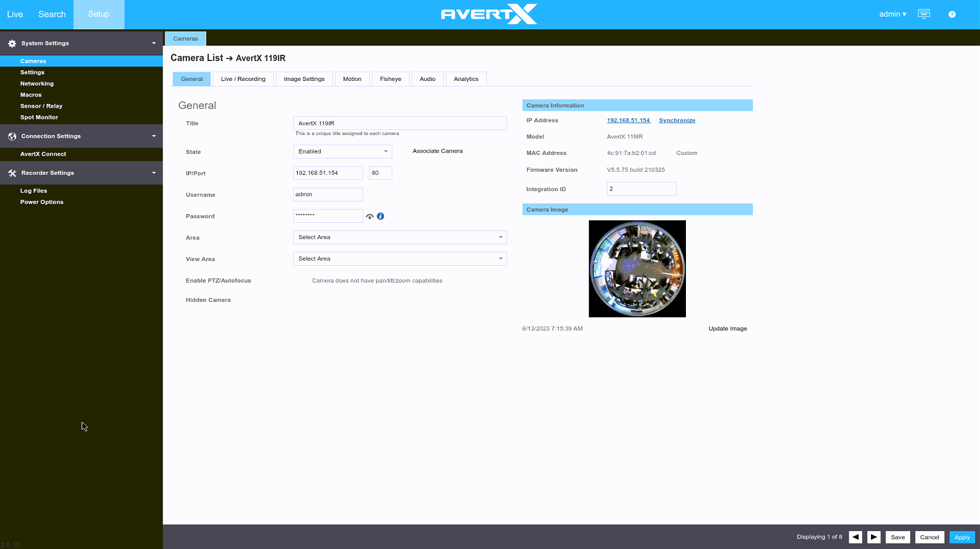Open the Audio tab

[x=427, y=79]
